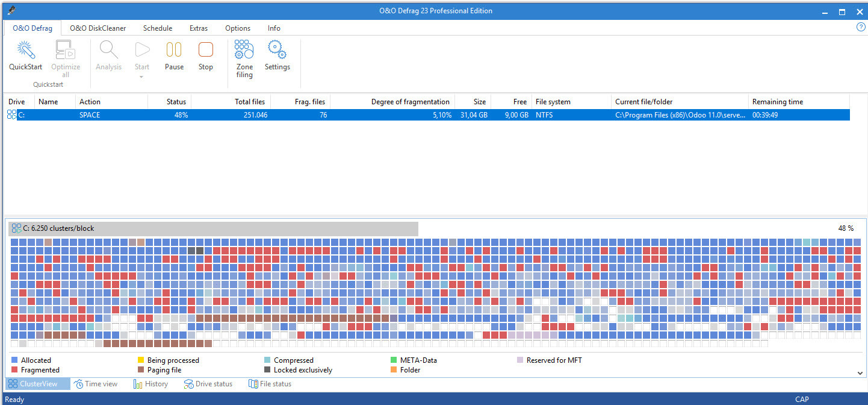The width and height of the screenshot is (868, 405).
Task: Switch to the O&O Defrag tab
Action: [33, 28]
